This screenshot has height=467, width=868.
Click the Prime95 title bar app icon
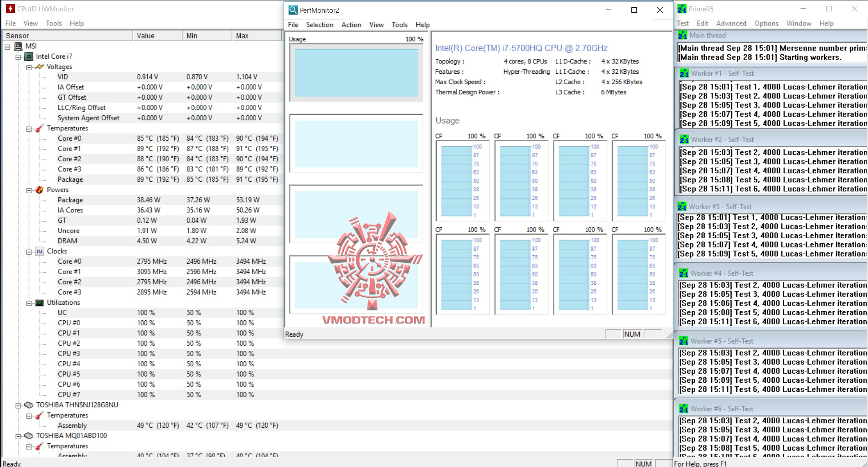682,9
